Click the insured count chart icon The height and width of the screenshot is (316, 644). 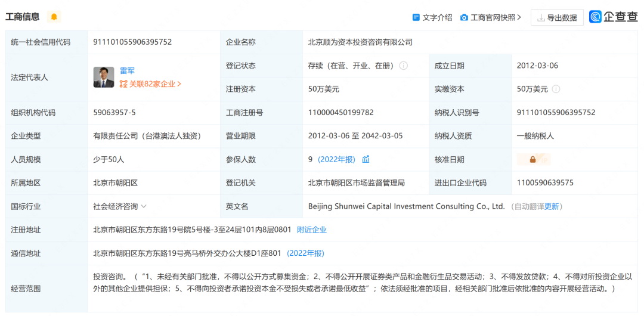pyautogui.click(x=366, y=159)
